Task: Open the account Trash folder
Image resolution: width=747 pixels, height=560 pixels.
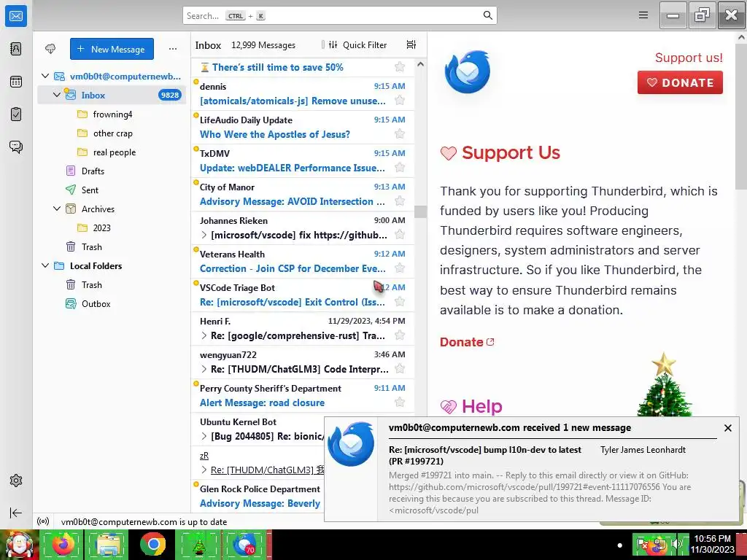Action: (112, 246)
